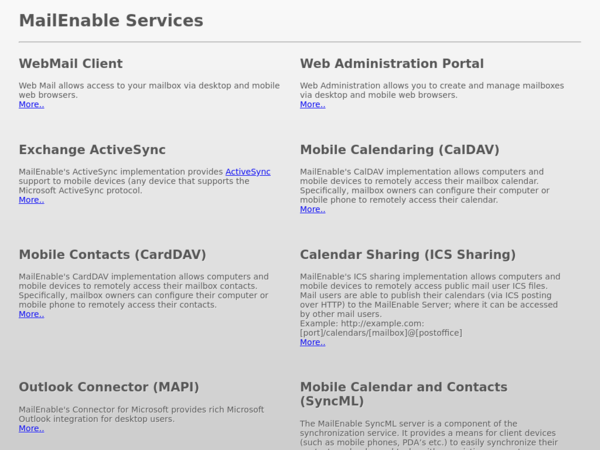Click 'The MailEnable SyncML server' description text
Image resolution: width=600 pixels, height=450 pixels.
(x=429, y=435)
